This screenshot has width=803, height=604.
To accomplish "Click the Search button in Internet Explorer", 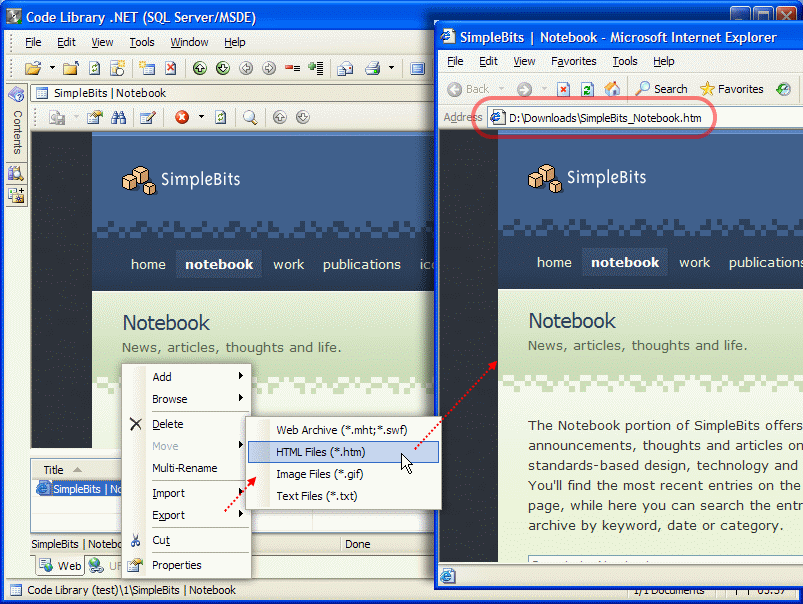I will [x=661, y=89].
